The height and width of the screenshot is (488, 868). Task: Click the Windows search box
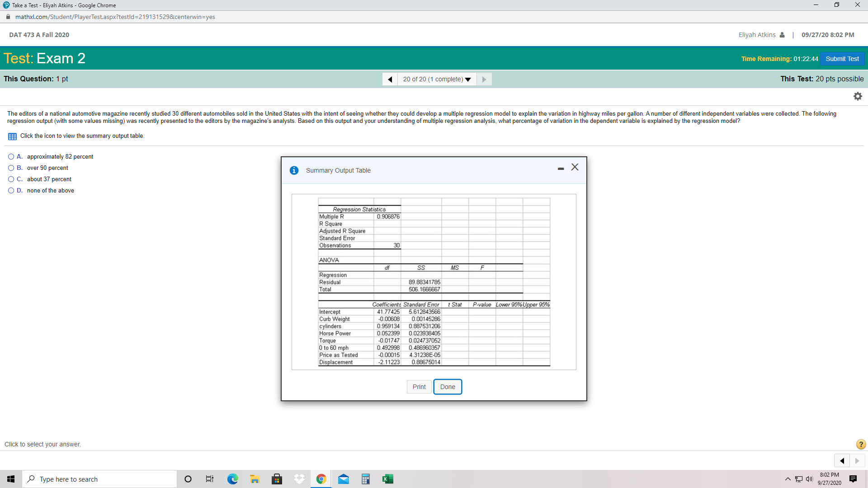pos(99,479)
